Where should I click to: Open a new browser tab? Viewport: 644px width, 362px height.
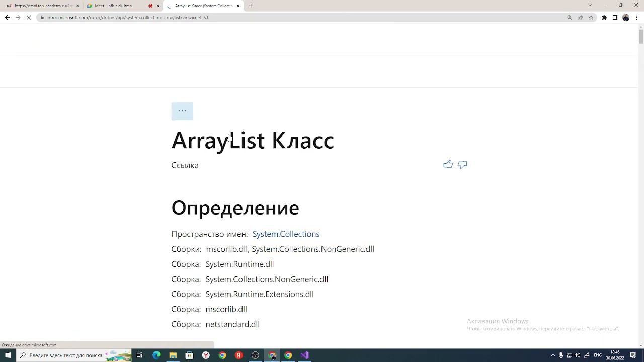tap(251, 6)
